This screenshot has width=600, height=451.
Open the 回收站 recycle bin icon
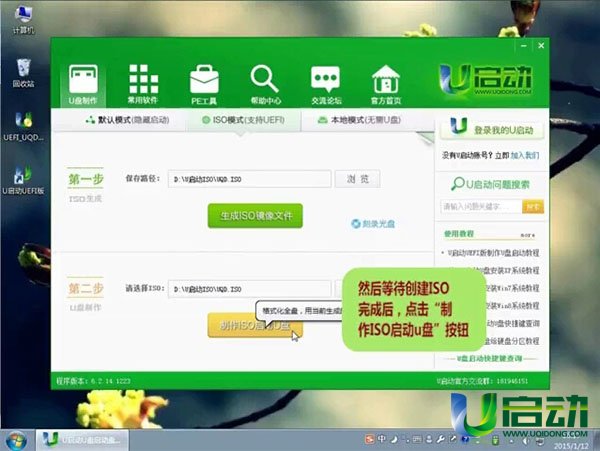point(23,73)
